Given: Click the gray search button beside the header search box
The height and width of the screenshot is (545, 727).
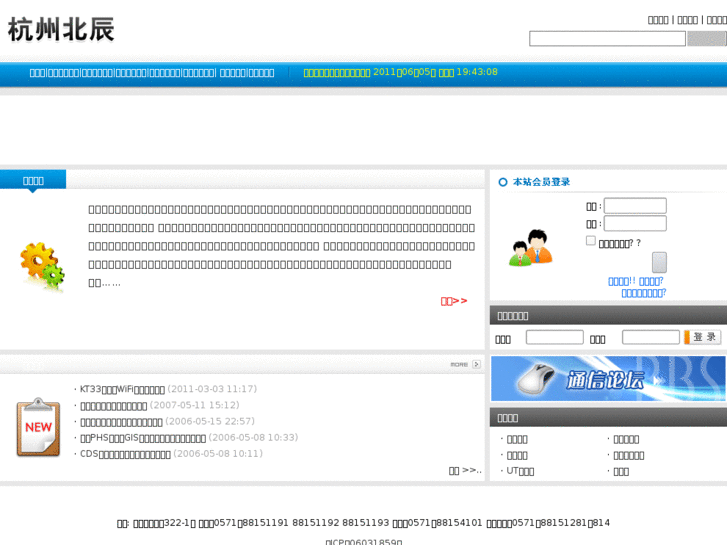Looking at the screenshot, I should (707, 38).
